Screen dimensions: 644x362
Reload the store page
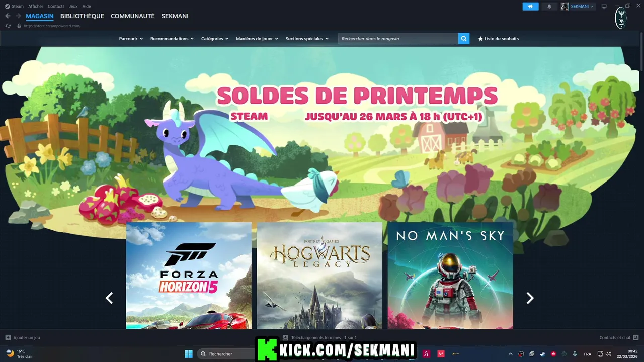(8, 26)
